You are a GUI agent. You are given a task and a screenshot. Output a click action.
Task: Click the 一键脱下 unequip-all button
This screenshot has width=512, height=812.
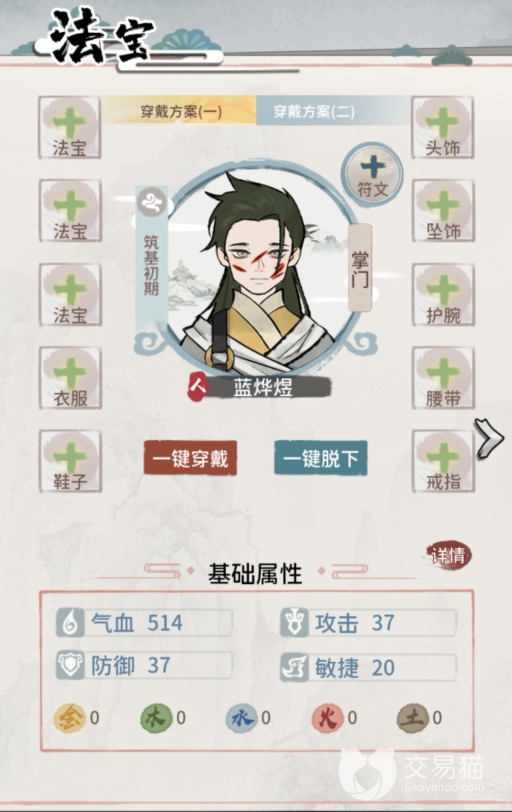coord(321,458)
